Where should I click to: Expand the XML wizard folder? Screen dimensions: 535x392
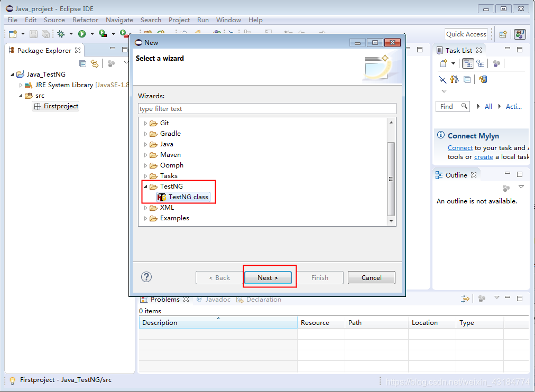(x=146, y=208)
